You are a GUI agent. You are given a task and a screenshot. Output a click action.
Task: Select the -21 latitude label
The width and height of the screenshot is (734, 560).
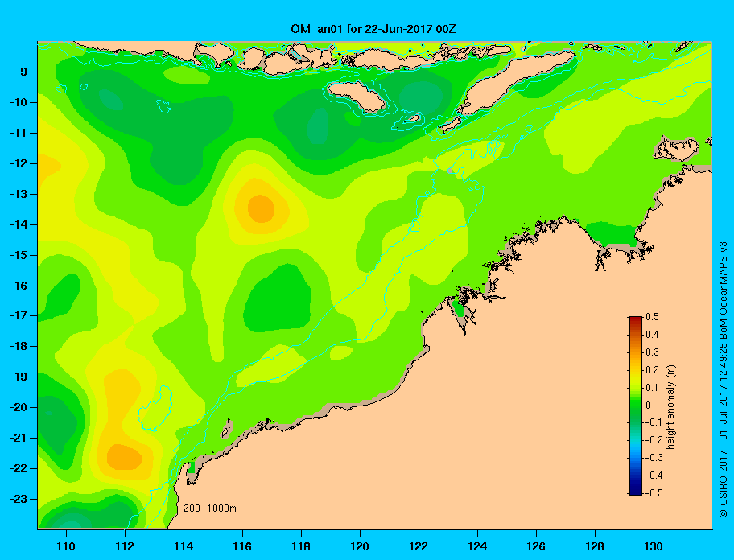pyautogui.click(x=19, y=438)
